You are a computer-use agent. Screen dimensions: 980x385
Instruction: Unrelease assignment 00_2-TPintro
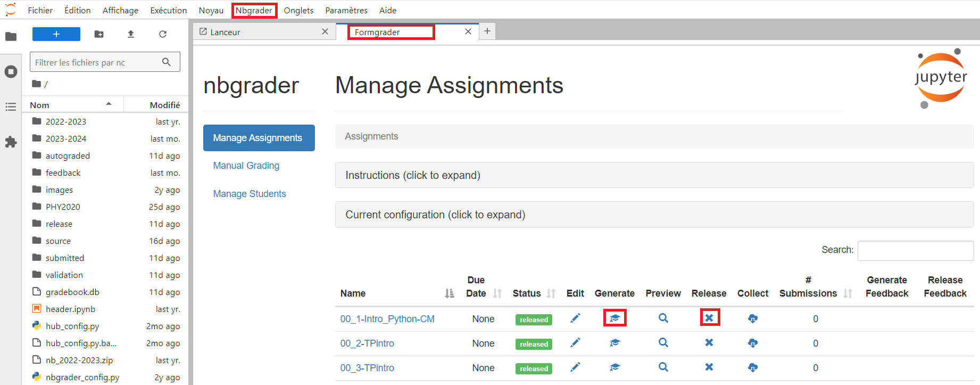[709, 343]
